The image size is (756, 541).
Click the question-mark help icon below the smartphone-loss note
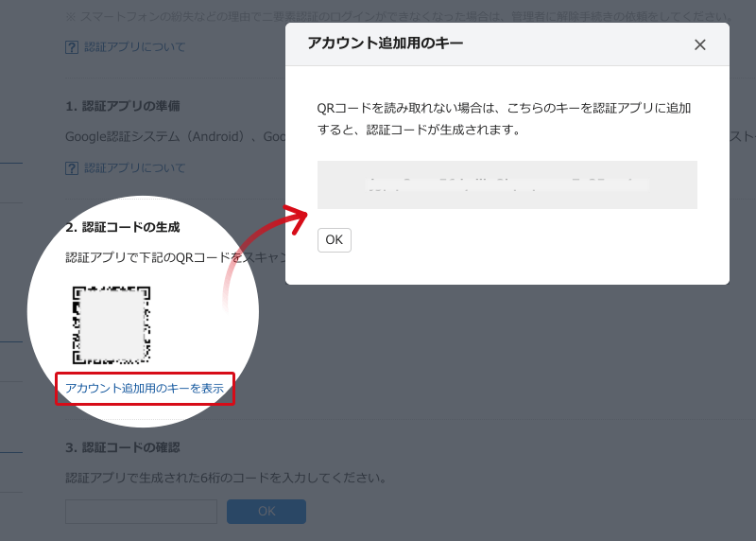(x=72, y=47)
